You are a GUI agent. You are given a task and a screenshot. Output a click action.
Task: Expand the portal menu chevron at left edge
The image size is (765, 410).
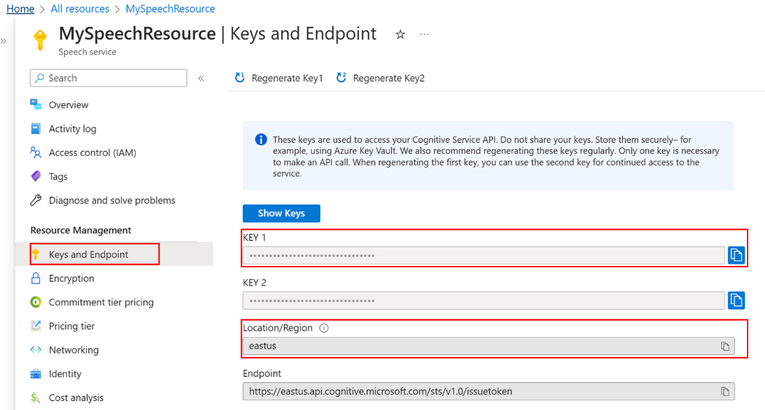3,41
